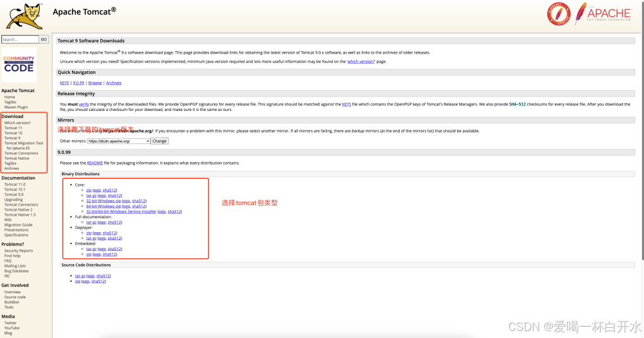Open Tomcat Native 1.3 documentation
The width and height of the screenshot is (644, 338).
(20, 214)
